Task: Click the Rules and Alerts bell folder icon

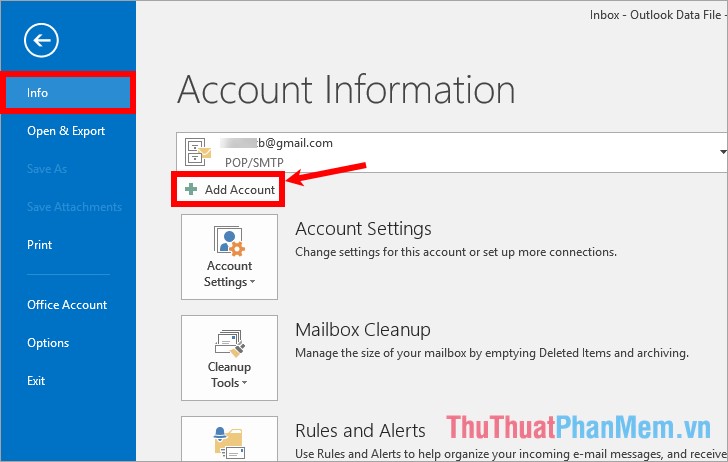Action: 229,442
